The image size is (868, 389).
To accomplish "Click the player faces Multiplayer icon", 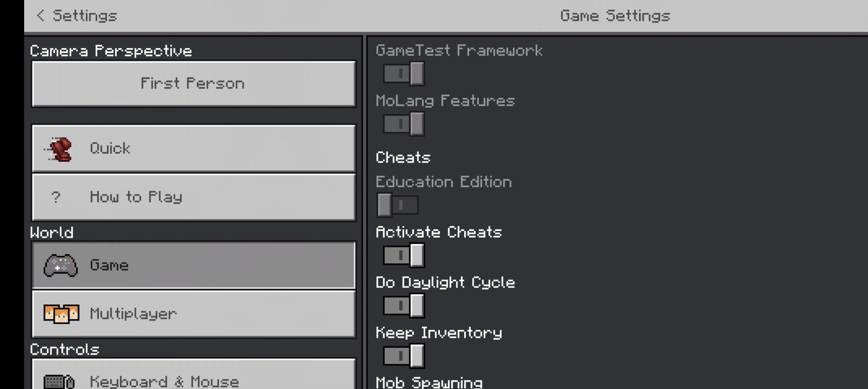I will (x=61, y=314).
